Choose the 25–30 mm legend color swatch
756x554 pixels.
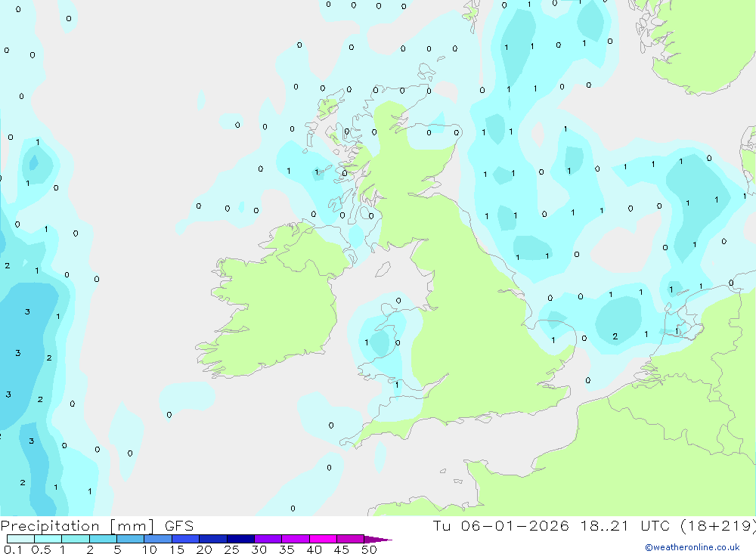tap(240, 539)
